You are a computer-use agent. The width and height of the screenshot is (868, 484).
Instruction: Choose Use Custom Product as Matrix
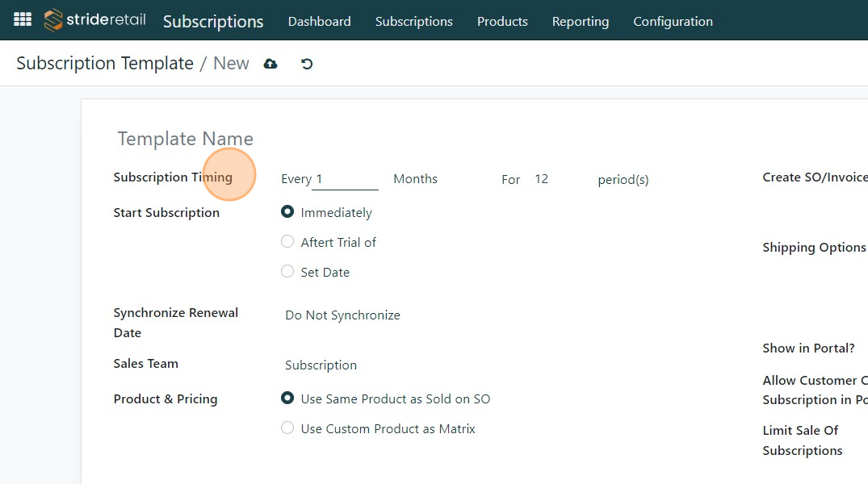287,428
